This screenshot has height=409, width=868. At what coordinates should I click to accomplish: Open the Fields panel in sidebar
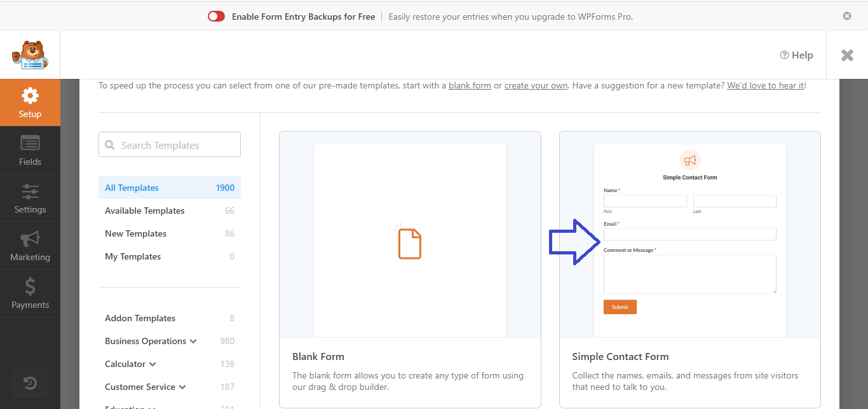(30, 150)
